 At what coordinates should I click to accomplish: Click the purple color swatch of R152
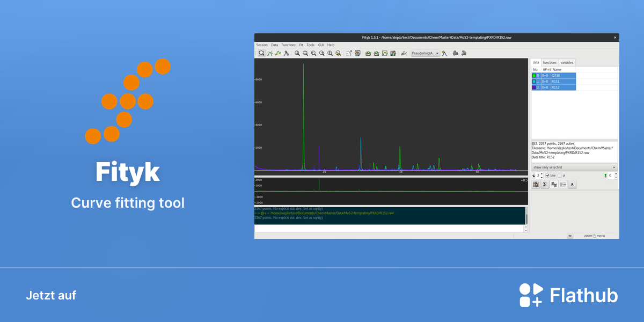[x=534, y=87]
